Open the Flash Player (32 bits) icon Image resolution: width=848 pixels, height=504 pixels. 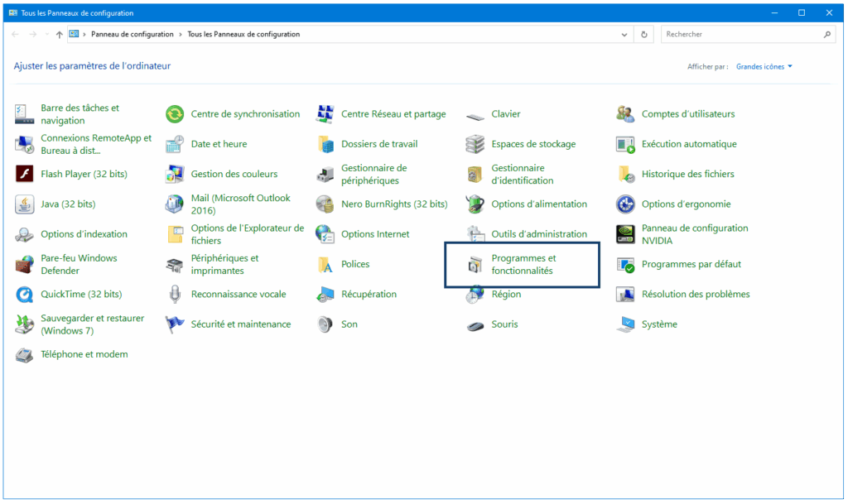(25, 175)
